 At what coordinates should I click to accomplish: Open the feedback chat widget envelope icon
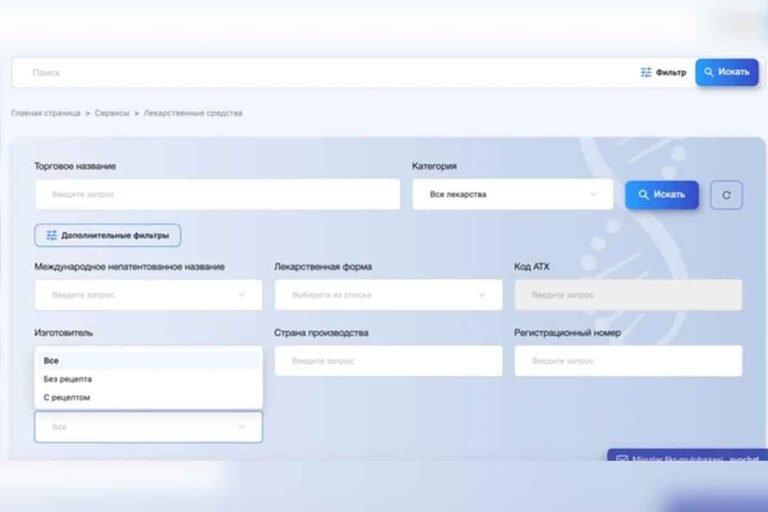(622, 460)
